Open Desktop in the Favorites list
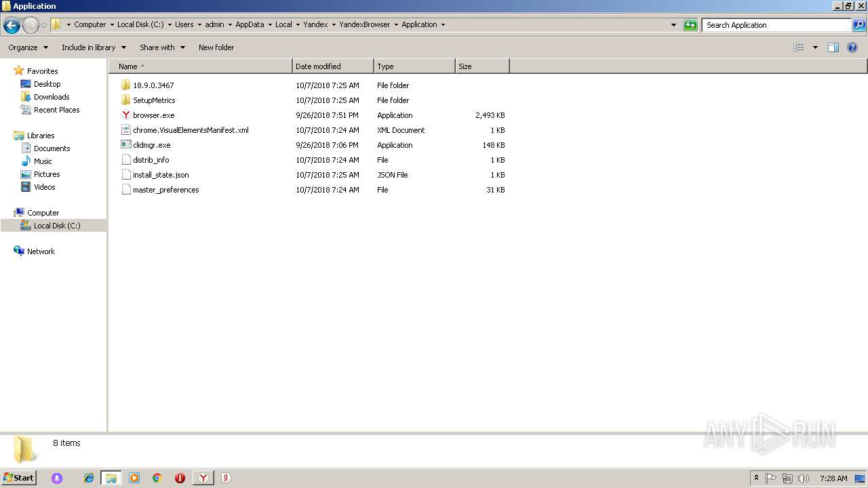Screen dimensions: 868x488 (47, 84)
